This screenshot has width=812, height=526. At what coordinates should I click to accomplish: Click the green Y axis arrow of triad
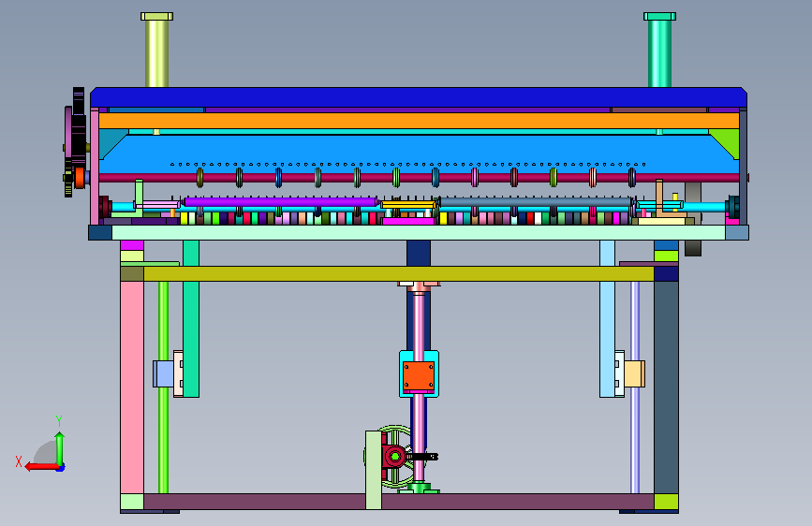coord(60,448)
